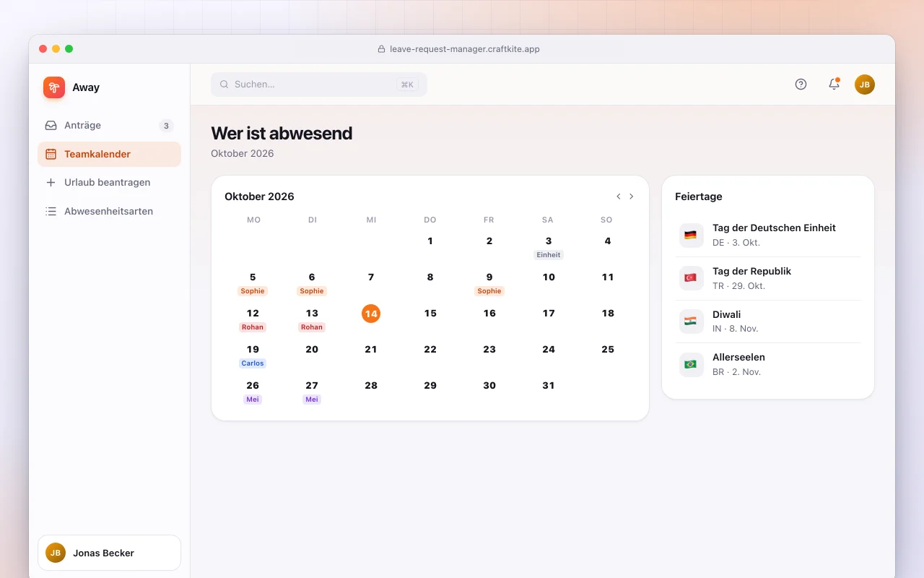This screenshot has width=924, height=578.
Task: Open the notifications bell
Action: (834, 85)
